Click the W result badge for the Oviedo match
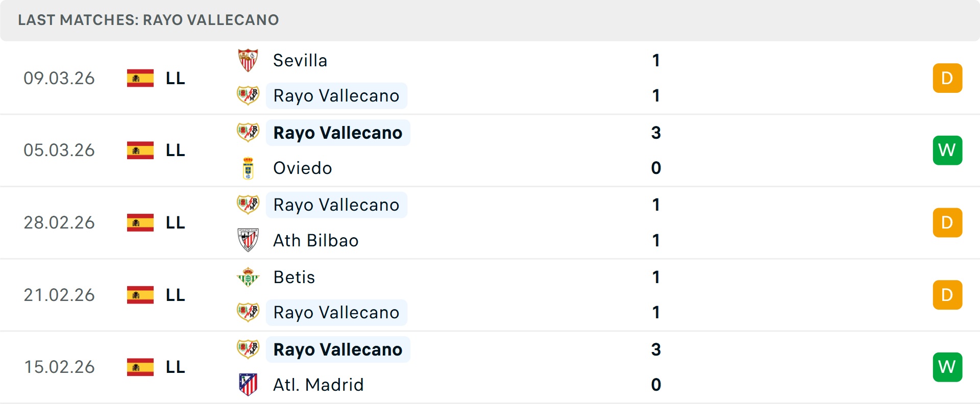This screenshot has width=980, height=404. (x=947, y=150)
